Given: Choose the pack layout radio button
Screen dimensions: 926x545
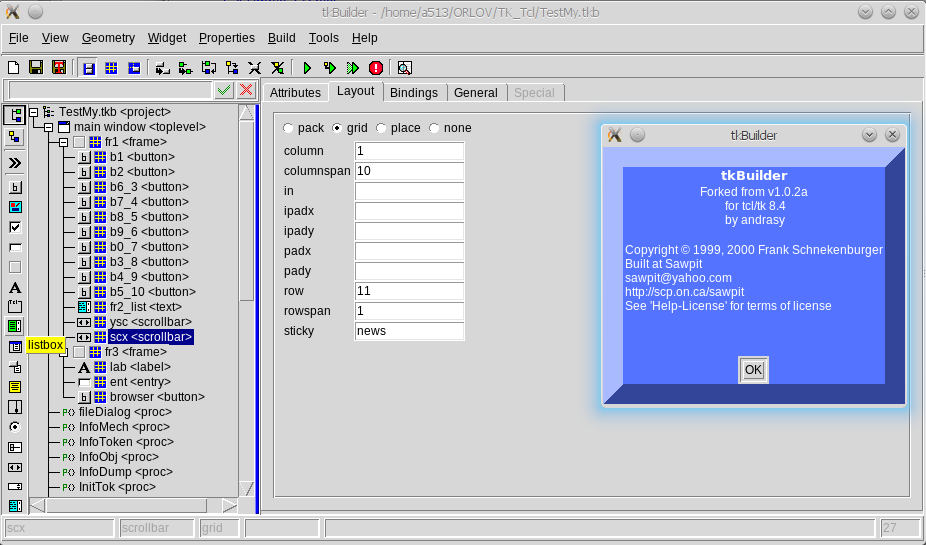Looking at the screenshot, I should click(288, 128).
